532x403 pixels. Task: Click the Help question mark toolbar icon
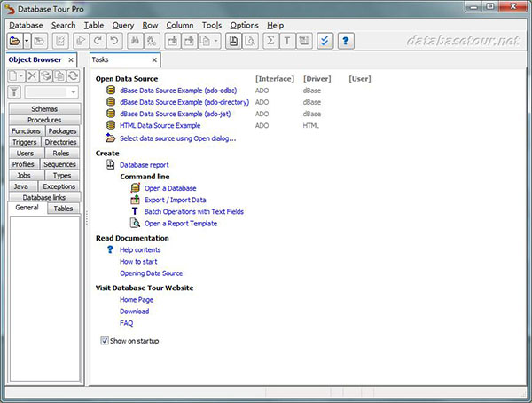pos(347,41)
